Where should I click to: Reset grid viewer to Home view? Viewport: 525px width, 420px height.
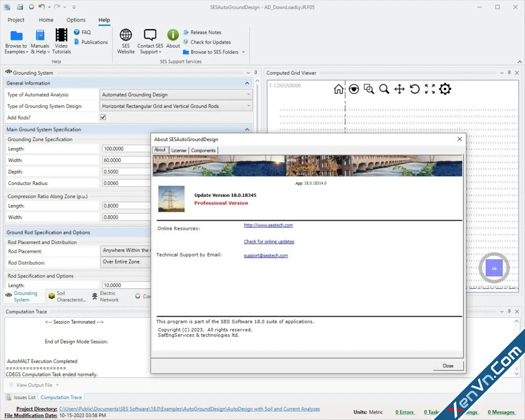click(x=338, y=89)
